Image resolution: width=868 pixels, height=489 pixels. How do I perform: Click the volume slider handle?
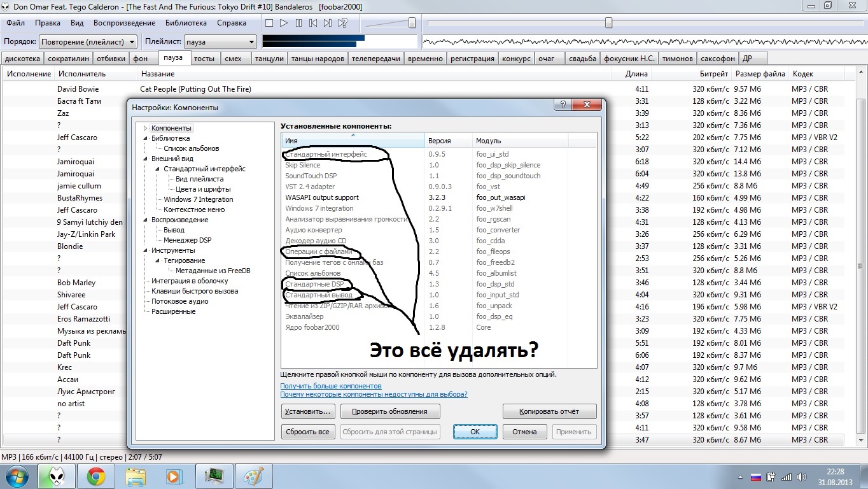(x=412, y=23)
